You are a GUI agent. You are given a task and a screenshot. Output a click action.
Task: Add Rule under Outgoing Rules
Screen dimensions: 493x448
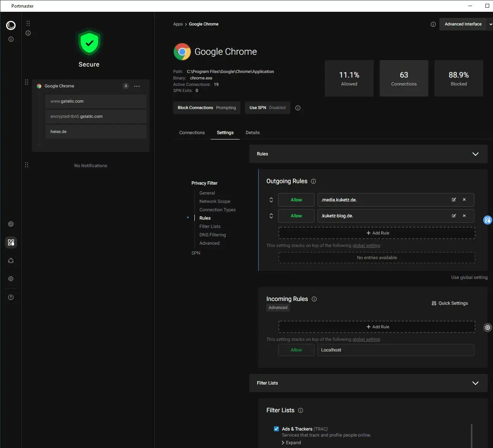377,233
